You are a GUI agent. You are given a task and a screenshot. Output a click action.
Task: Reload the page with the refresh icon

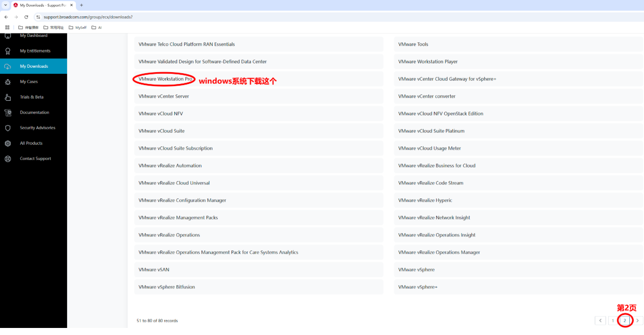[26, 17]
